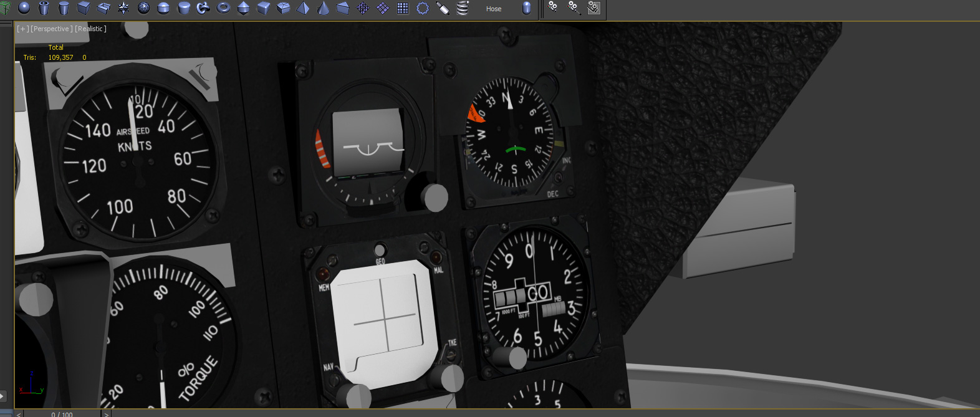The width and height of the screenshot is (980, 417).
Task: Select the Box primitive tool
Action: [x=84, y=8]
